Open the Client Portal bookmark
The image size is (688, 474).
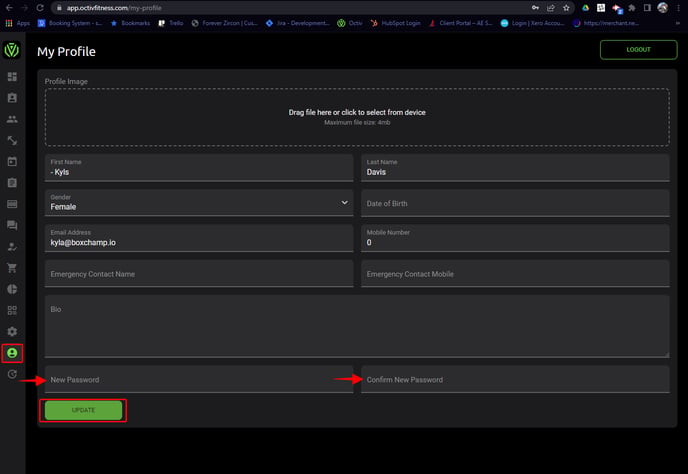(x=461, y=23)
